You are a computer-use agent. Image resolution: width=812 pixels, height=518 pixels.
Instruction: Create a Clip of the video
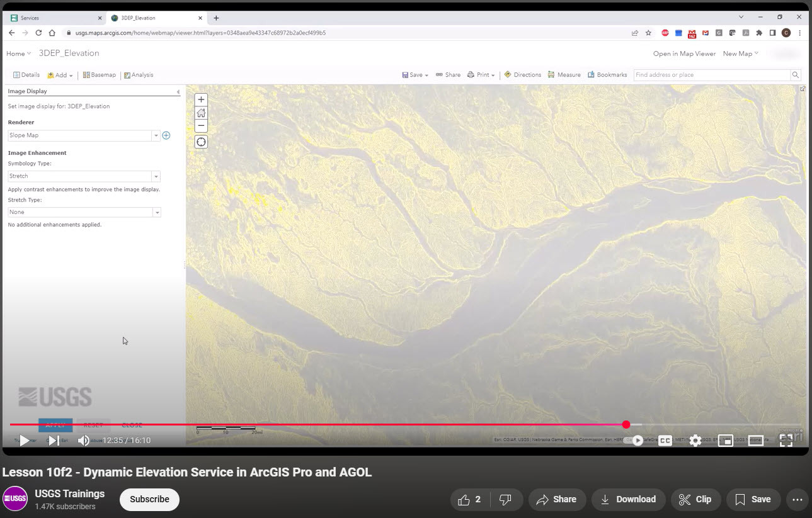pyautogui.click(x=695, y=500)
